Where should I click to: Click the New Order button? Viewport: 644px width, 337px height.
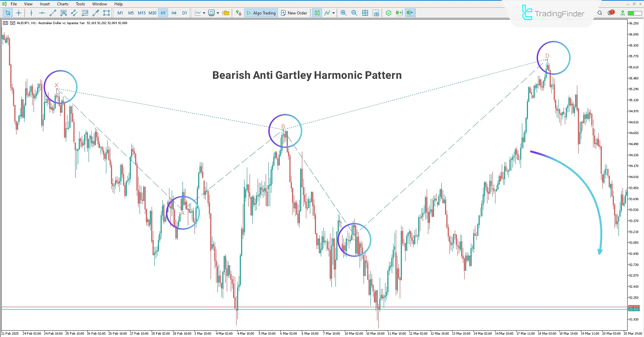tap(294, 13)
